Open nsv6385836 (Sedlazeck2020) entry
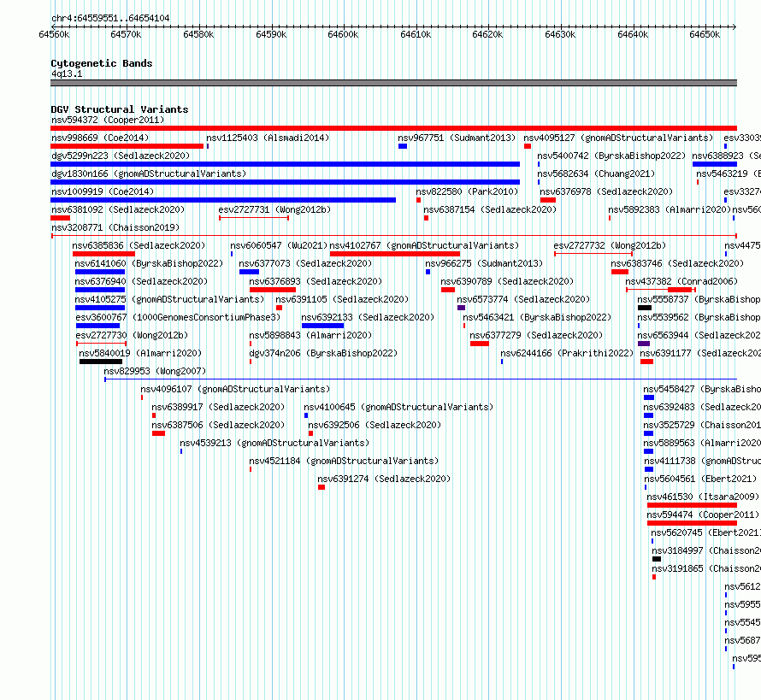 pos(139,245)
